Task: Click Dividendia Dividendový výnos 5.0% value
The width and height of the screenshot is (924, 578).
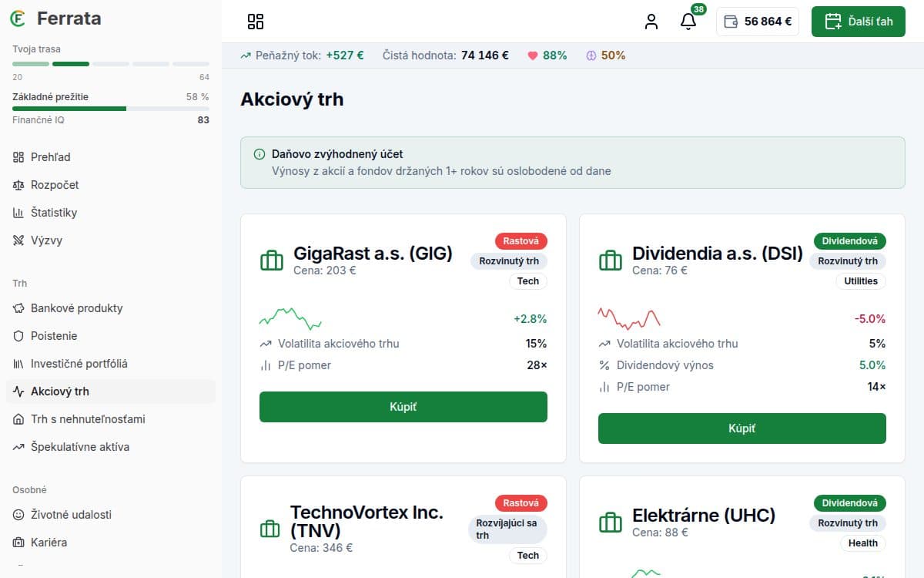Action: 872,365
